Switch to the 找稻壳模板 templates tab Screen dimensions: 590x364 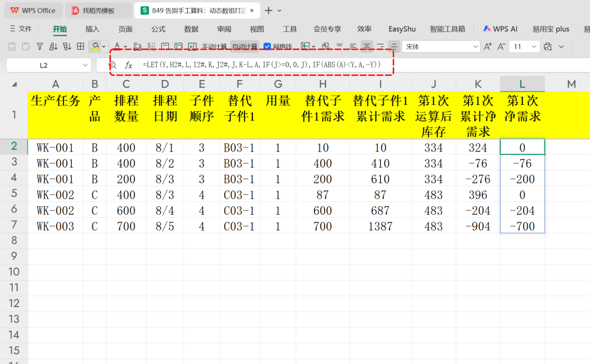point(99,10)
